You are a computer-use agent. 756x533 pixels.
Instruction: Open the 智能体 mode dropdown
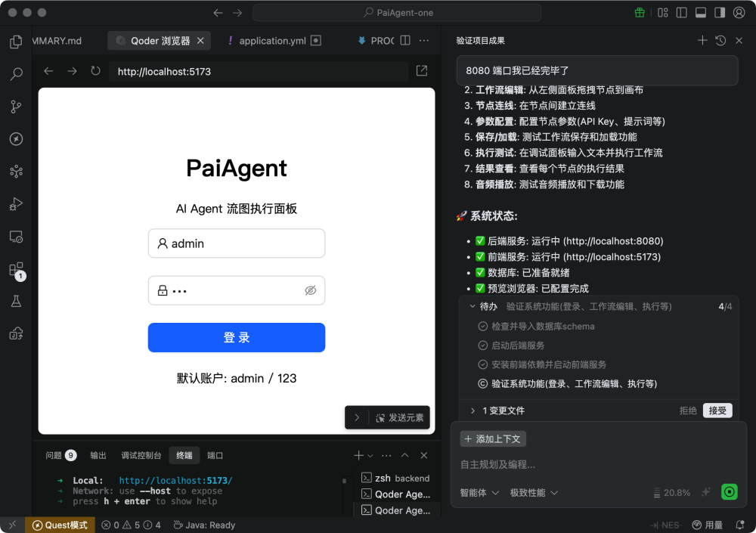click(x=477, y=492)
